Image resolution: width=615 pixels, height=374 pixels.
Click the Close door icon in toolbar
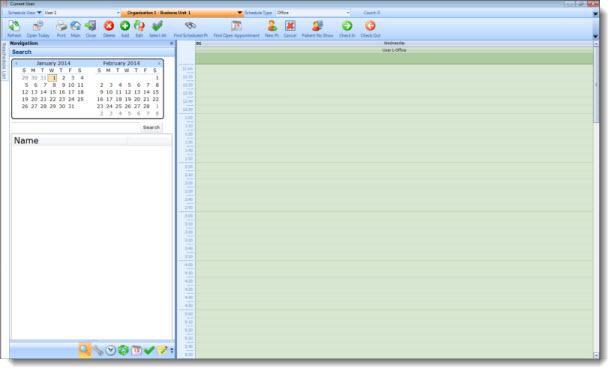point(91,26)
